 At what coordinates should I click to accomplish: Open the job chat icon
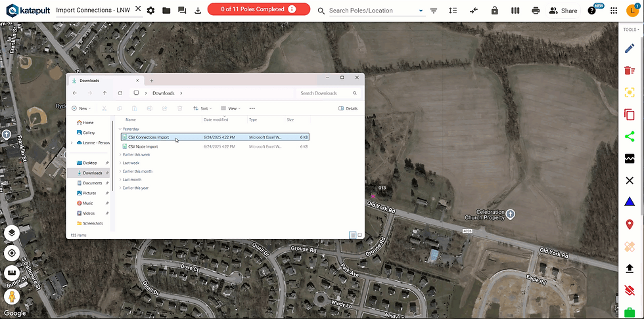point(182,11)
